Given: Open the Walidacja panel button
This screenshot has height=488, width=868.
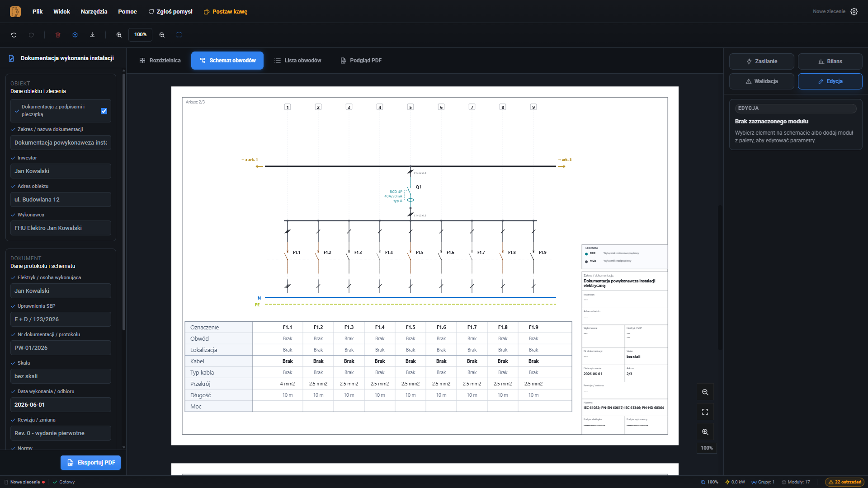Looking at the screenshot, I should tap(762, 81).
